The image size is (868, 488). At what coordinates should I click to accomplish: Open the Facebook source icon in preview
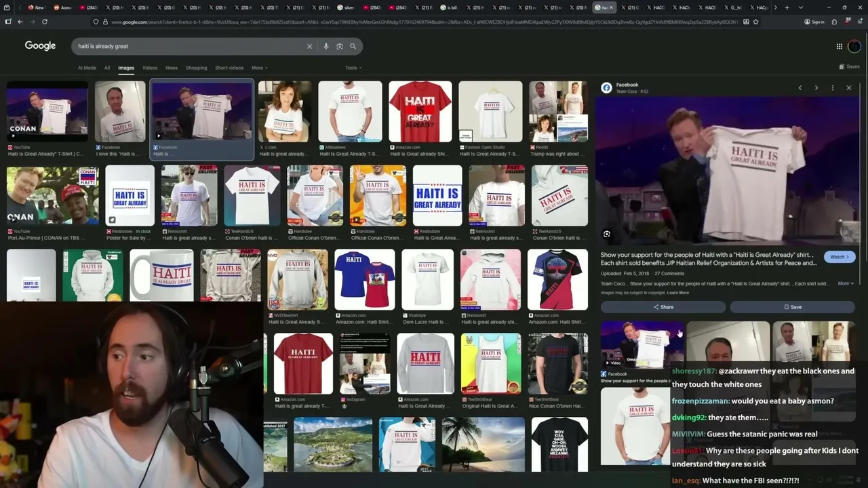(607, 87)
